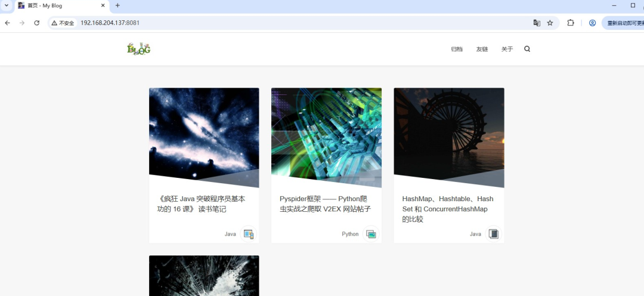Bookmark this page with the star icon
The image size is (644, 296).
[x=550, y=23]
